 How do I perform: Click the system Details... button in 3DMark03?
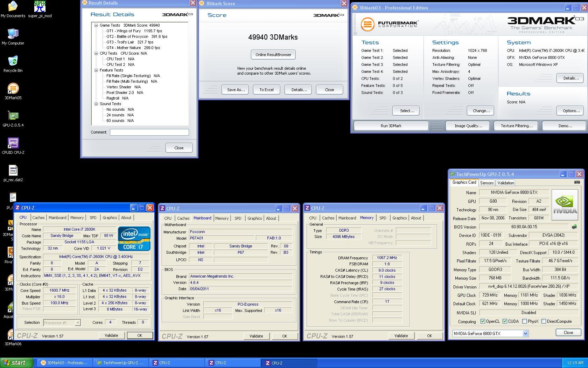pos(570,78)
